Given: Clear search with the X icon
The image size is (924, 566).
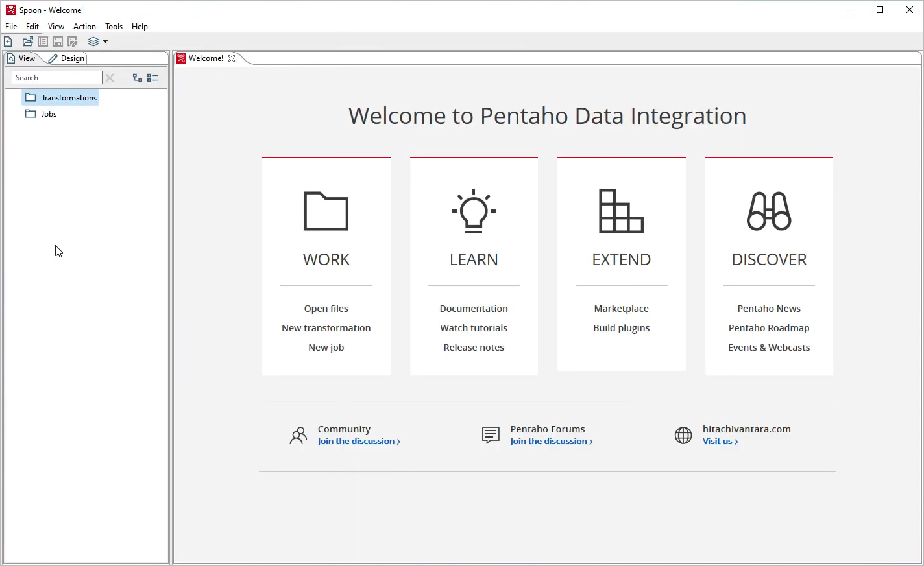Looking at the screenshot, I should [x=110, y=78].
